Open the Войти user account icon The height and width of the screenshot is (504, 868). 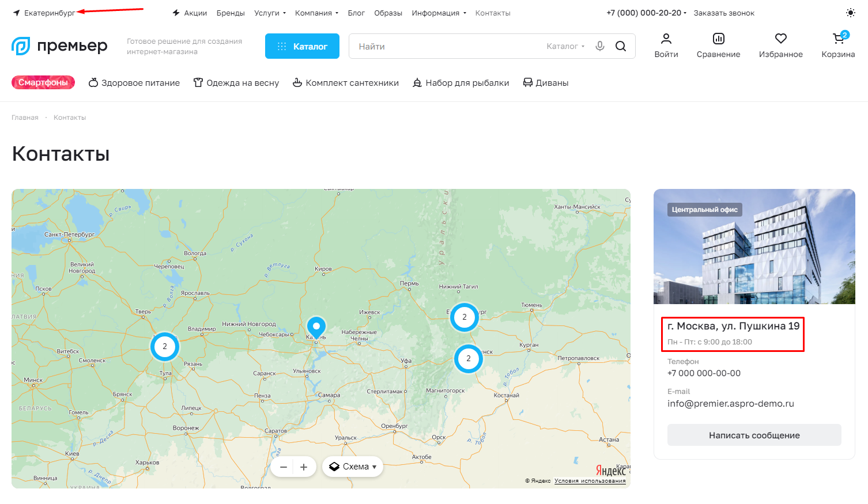666,39
